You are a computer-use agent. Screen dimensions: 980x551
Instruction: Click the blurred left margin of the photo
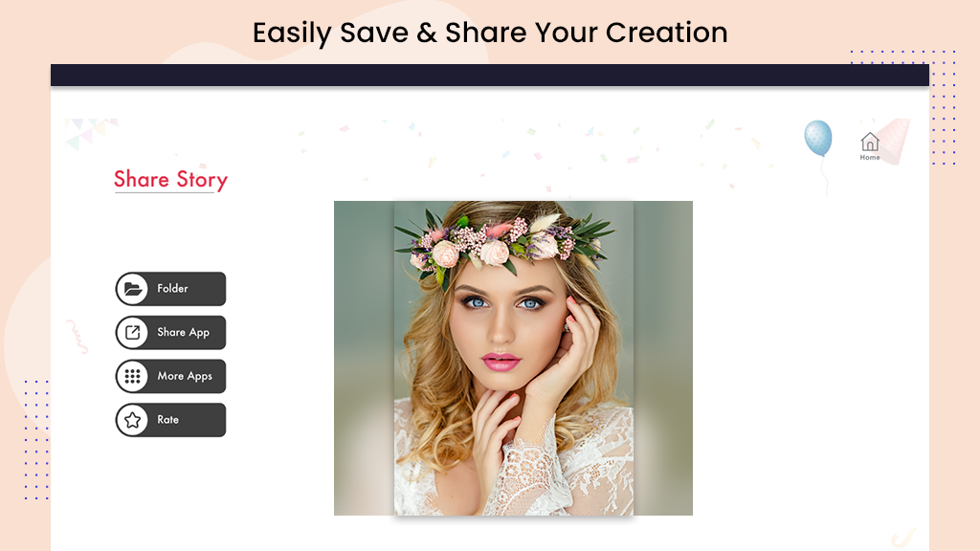click(x=364, y=358)
